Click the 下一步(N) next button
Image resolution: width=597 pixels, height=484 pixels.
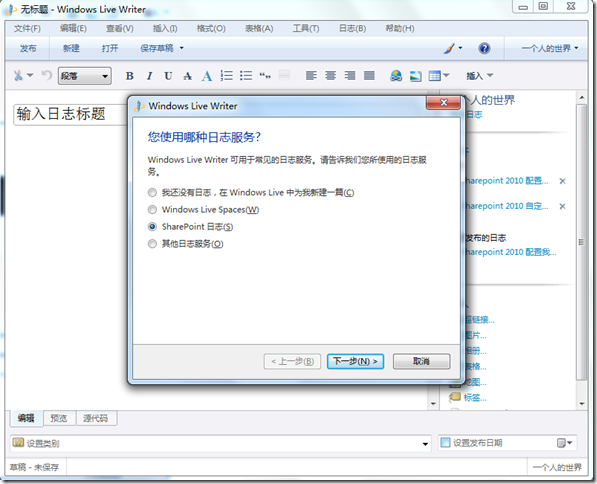click(x=355, y=361)
